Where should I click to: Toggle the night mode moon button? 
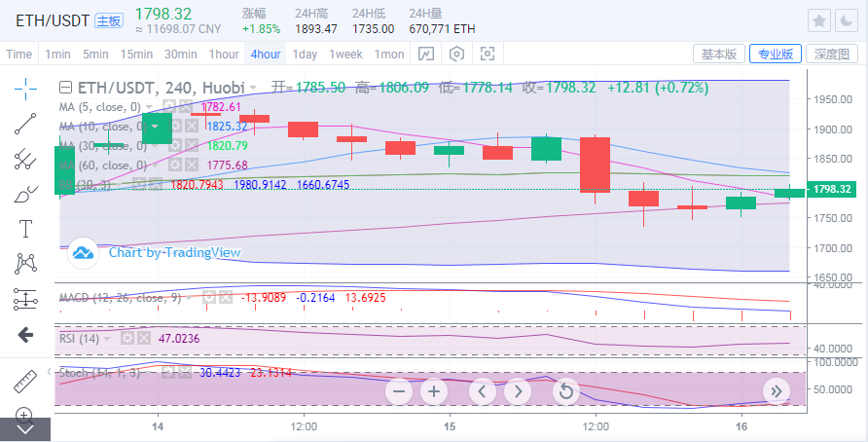coord(848,21)
